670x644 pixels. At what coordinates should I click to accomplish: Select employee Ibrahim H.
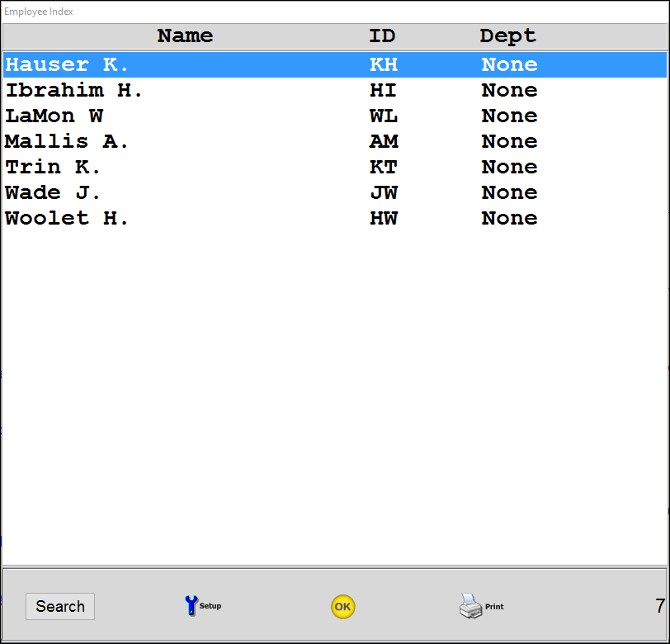(x=334, y=90)
